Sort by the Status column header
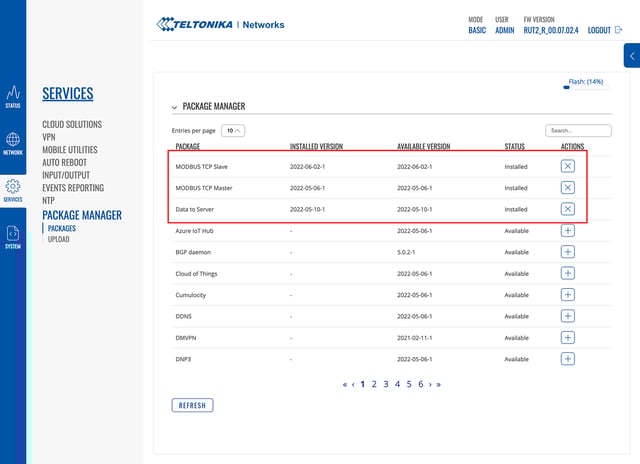This screenshot has width=640, height=464. click(514, 146)
